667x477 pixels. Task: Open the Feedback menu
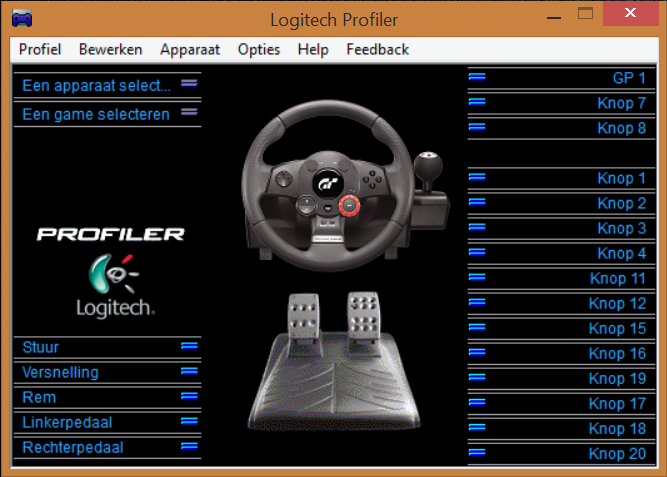(x=378, y=49)
